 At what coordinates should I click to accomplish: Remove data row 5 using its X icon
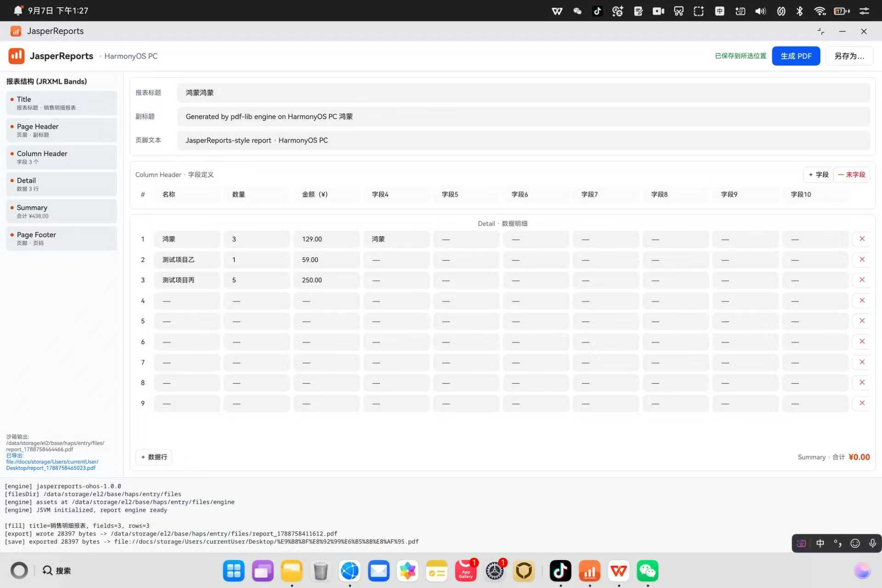coord(862,321)
